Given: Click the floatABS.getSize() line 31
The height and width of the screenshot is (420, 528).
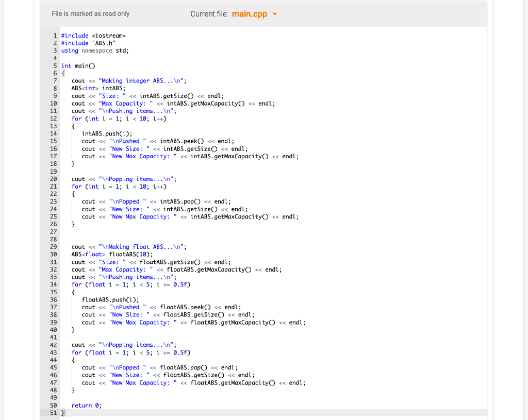Looking at the screenshot, I should pyautogui.click(x=151, y=262).
